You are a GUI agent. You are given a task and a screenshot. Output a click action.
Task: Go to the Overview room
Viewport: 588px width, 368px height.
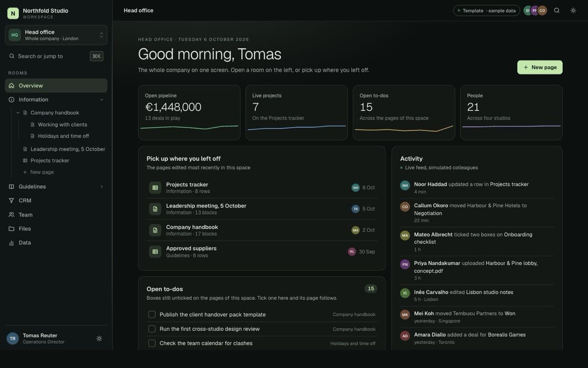tap(56, 85)
